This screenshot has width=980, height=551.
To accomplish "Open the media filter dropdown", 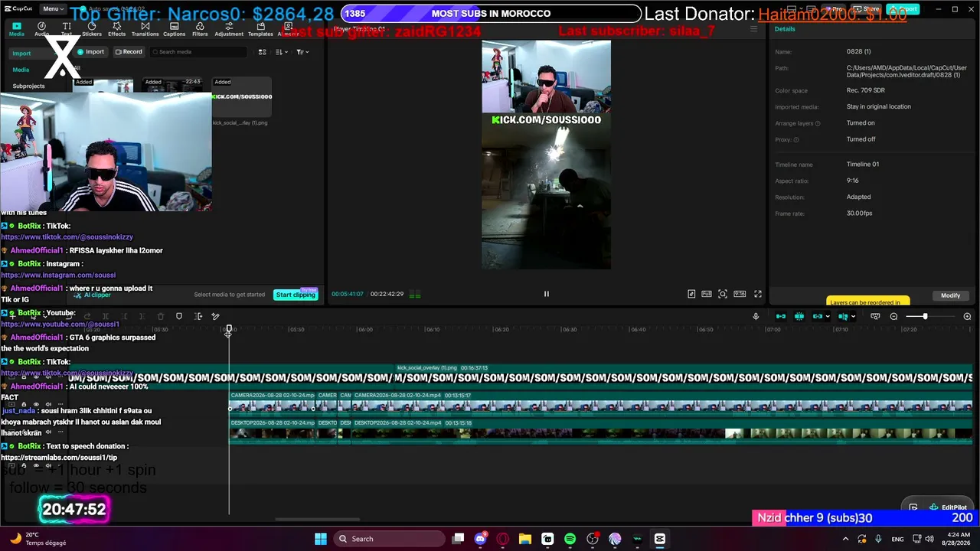I will (302, 52).
